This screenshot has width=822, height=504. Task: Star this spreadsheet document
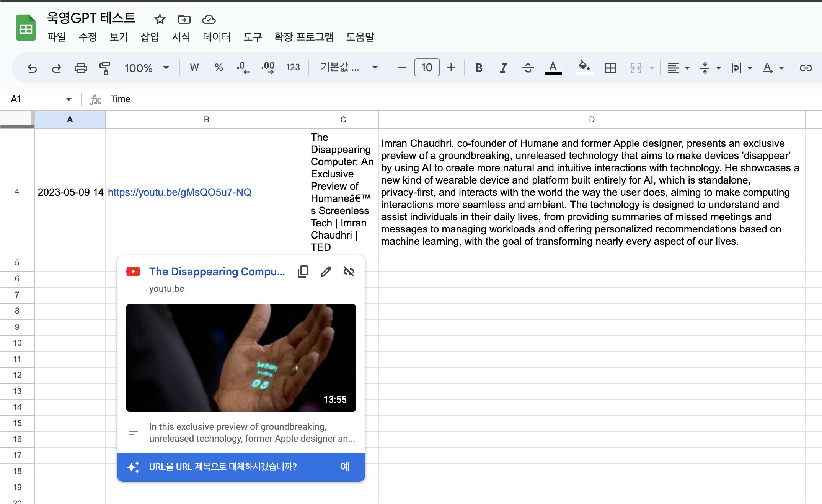pos(160,19)
